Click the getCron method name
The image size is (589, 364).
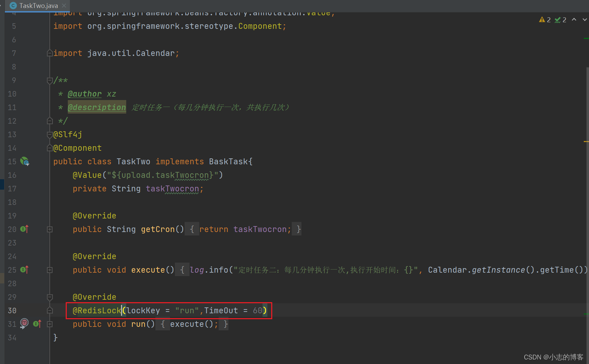click(158, 229)
